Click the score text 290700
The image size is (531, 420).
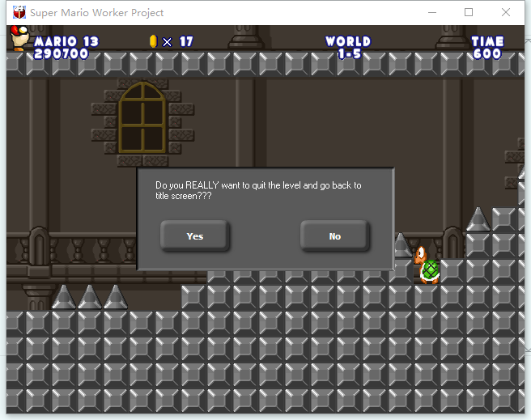(61, 53)
